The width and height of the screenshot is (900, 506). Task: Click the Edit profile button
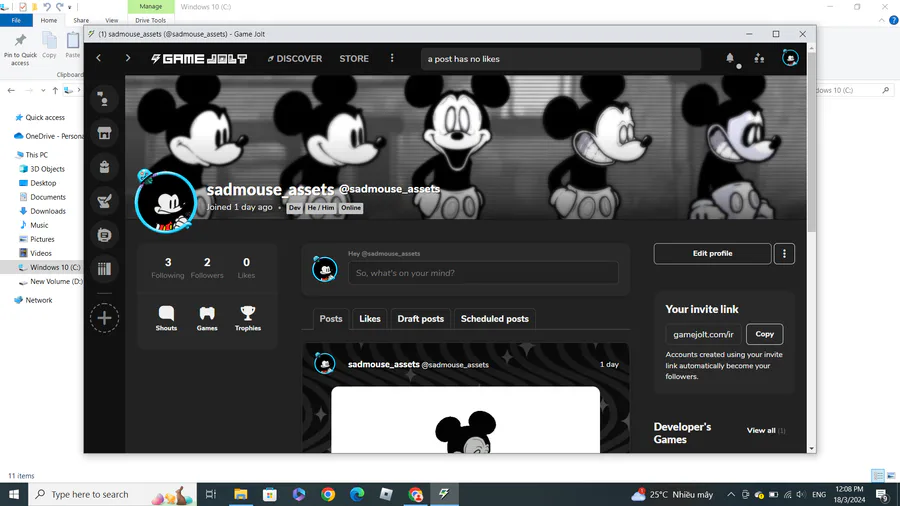coord(712,254)
